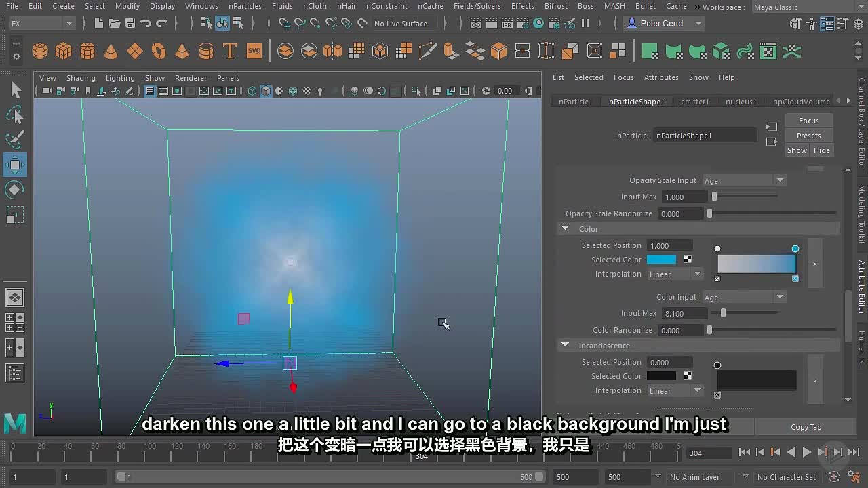Click the Incandescence black color swatch

point(661,375)
